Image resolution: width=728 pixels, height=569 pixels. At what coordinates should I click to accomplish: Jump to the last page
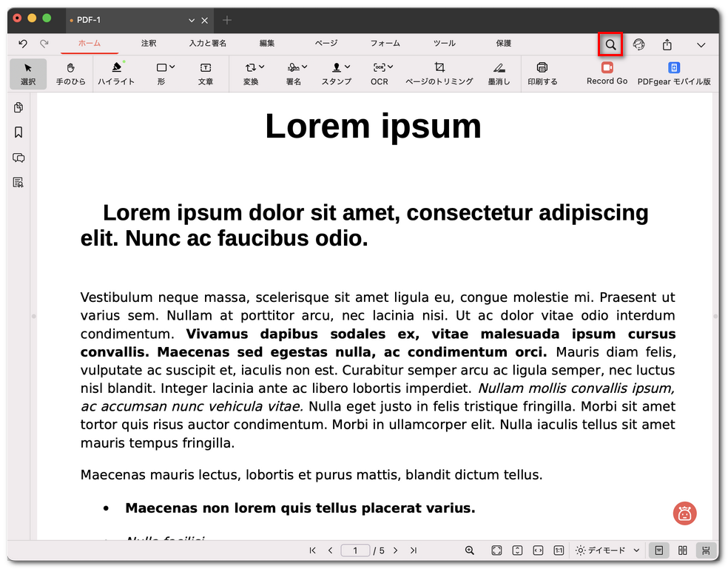414,551
